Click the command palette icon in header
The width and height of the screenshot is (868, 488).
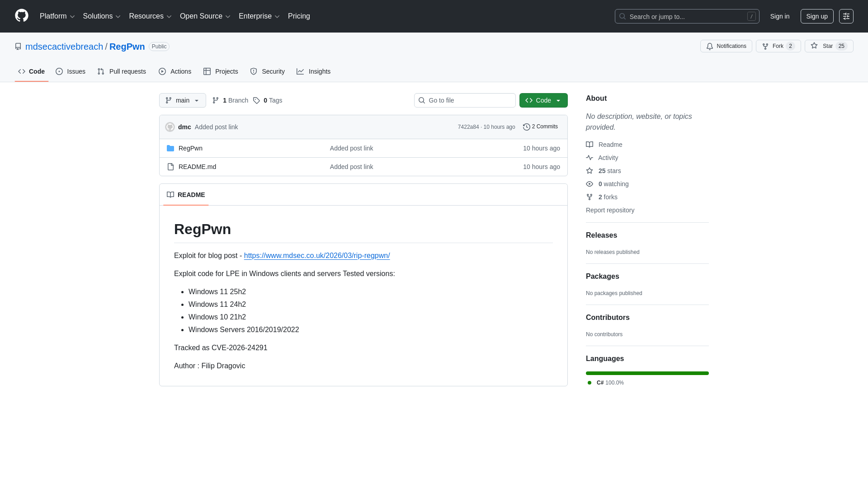(846, 16)
